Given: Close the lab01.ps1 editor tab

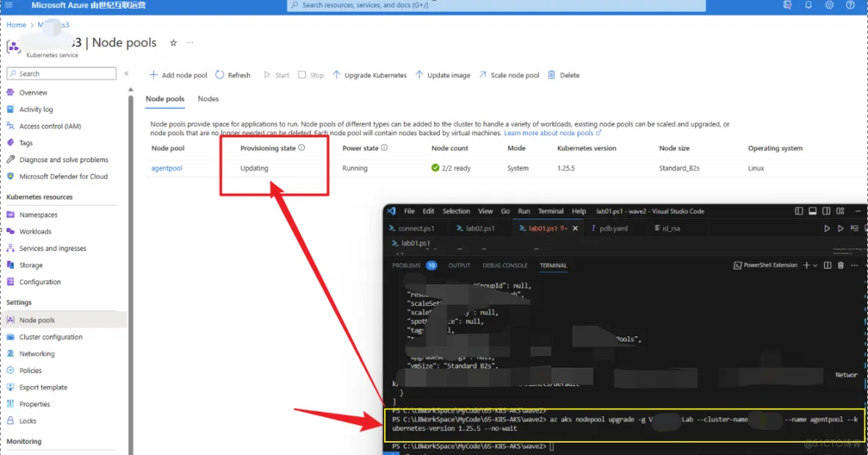Looking at the screenshot, I should click(575, 228).
